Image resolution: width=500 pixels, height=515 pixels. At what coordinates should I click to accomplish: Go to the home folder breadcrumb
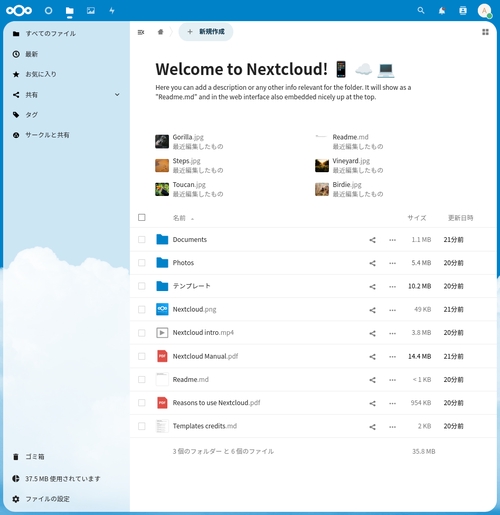click(x=160, y=32)
